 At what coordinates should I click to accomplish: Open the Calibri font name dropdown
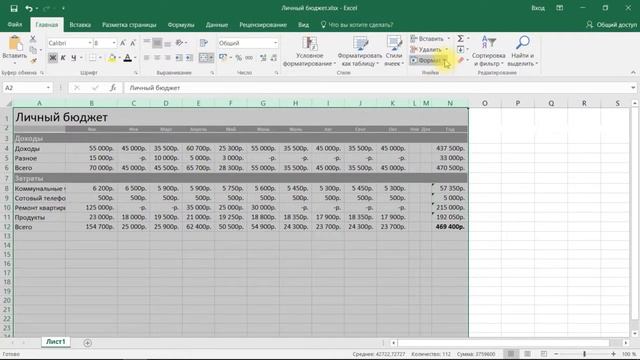tap(90, 43)
